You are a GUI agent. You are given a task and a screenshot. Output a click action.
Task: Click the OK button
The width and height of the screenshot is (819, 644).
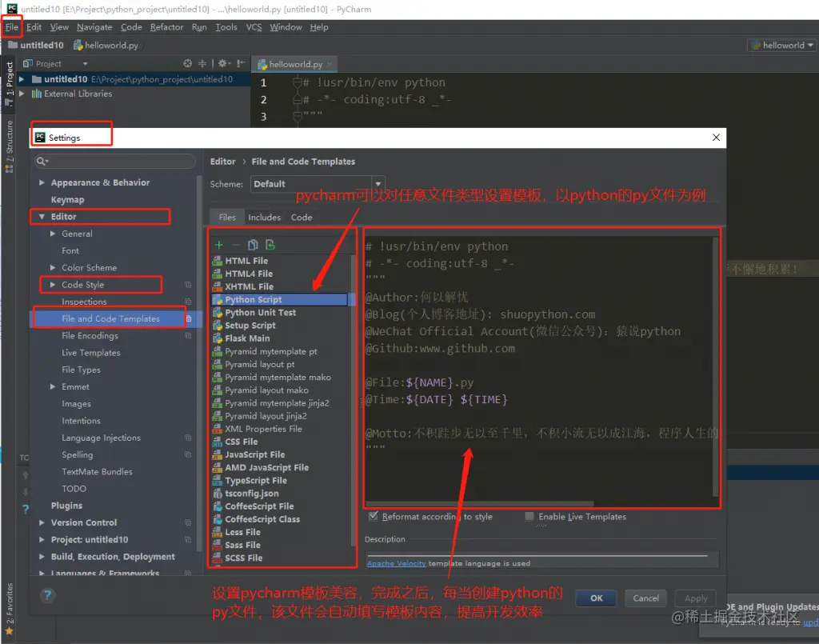click(x=597, y=598)
